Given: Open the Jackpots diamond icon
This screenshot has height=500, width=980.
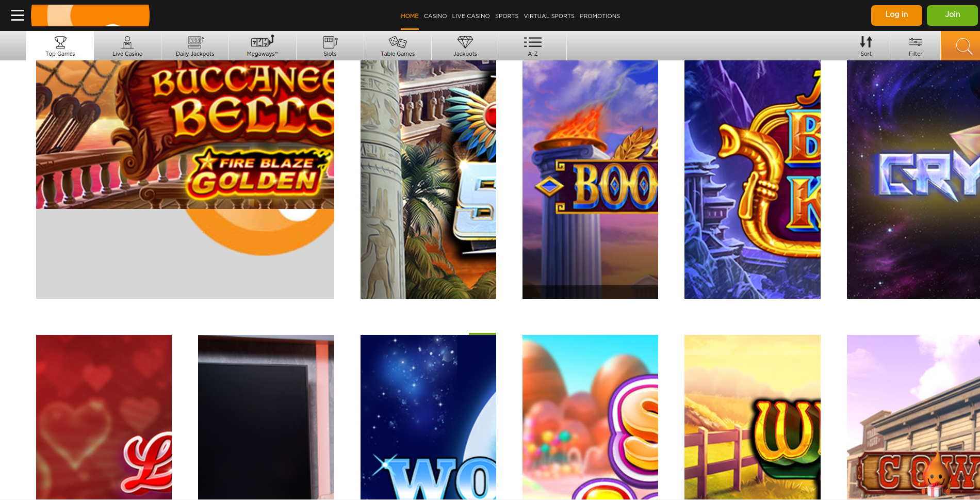Looking at the screenshot, I should click(465, 42).
